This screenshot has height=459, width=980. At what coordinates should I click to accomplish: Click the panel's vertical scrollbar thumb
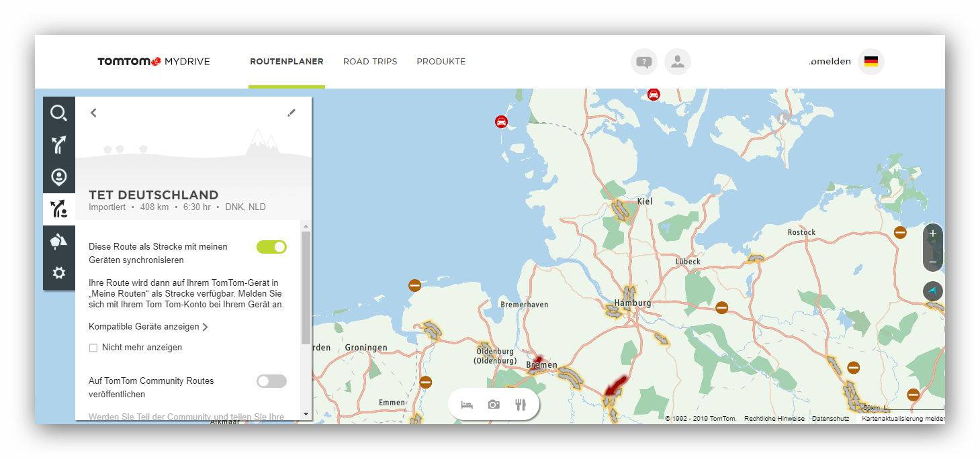(x=306, y=287)
